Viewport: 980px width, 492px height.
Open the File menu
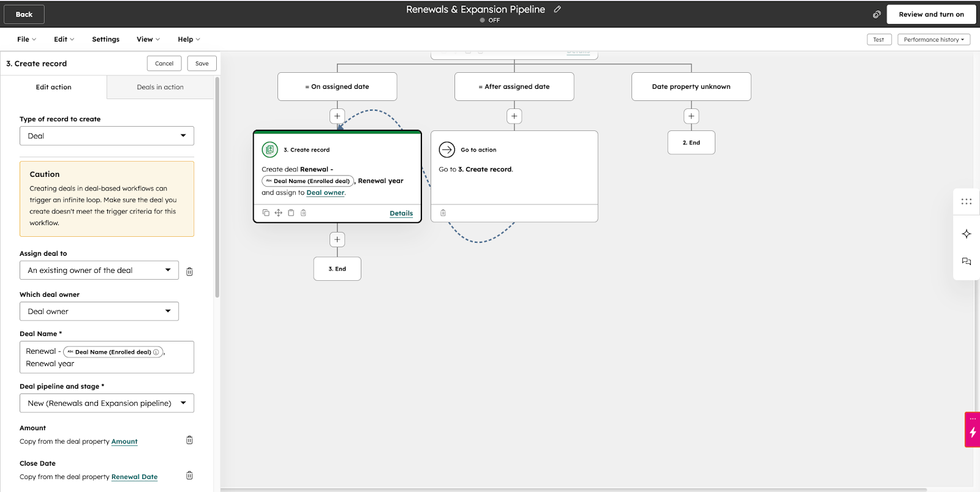(x=26, y=39)
